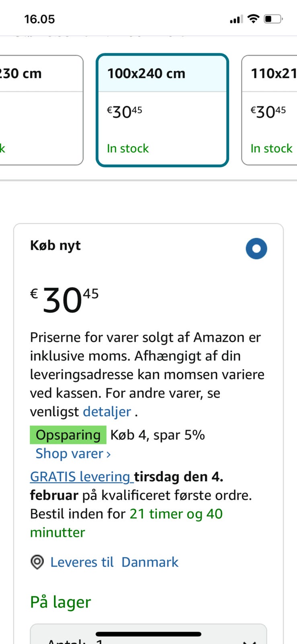The height and width of the screenshot is (644, 297).
Task: Choose the 100x240 cm size option
Action: point(162,110)
